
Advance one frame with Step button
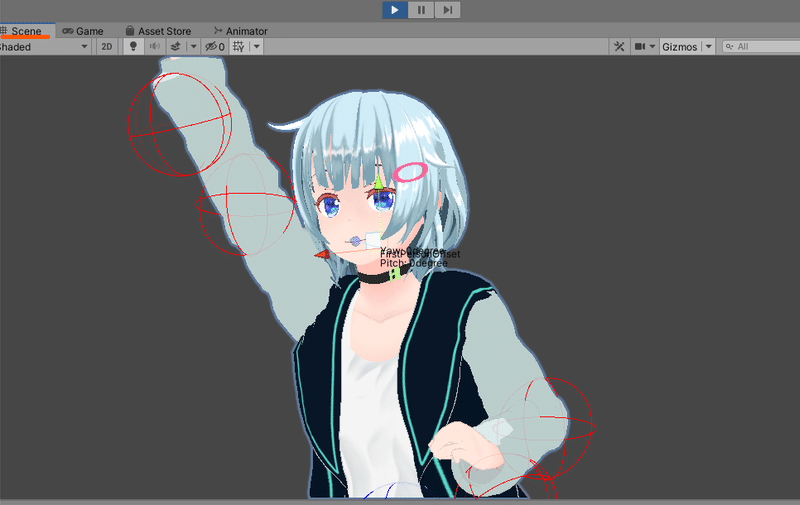[x=447, y=10]
